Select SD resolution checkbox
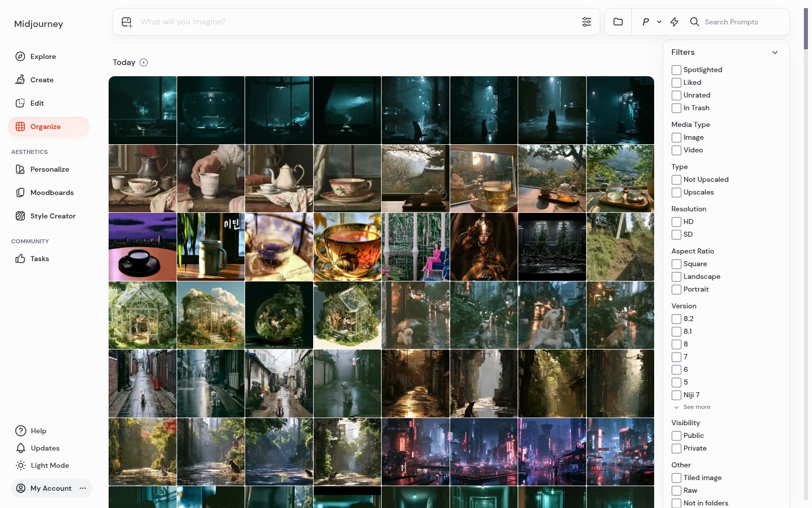812x508 pixels. (x=676, y=234)
